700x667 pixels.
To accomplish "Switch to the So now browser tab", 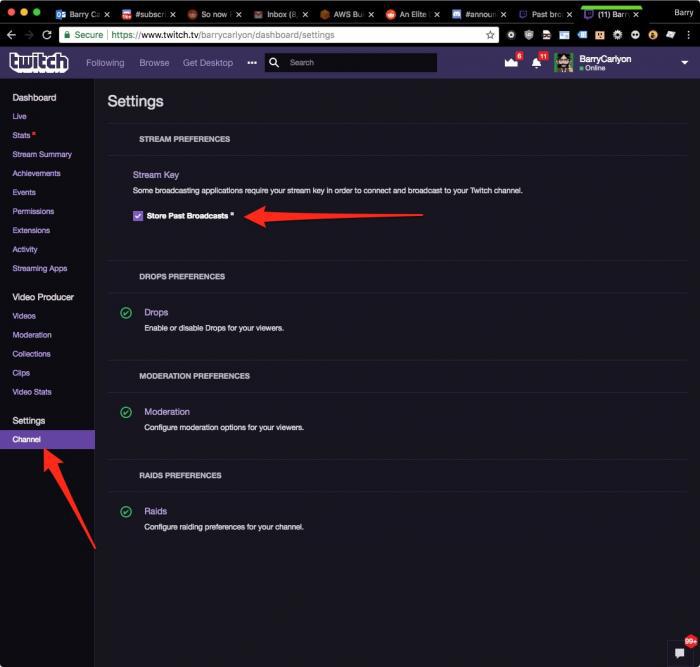I will 215,14.
